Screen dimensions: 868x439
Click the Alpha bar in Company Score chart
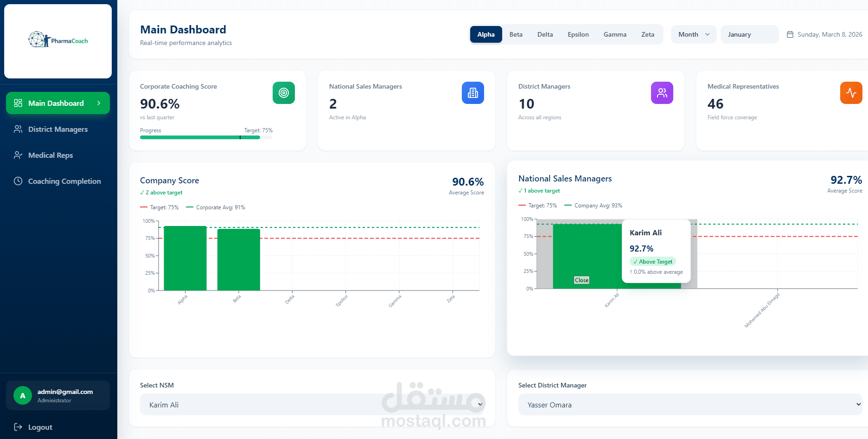click(185, 258)
